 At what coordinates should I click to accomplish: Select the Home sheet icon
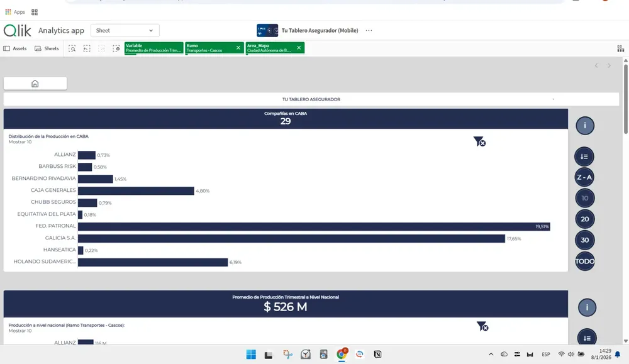tap(35, 82)
